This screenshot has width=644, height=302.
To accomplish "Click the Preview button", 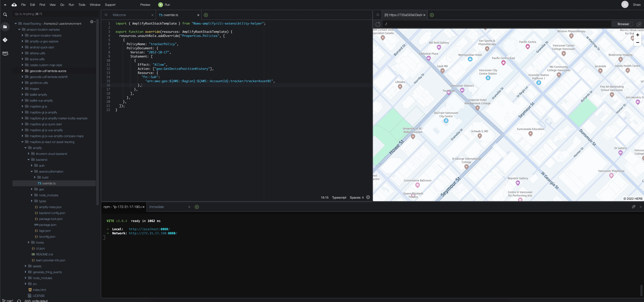I will pos(145,5).
